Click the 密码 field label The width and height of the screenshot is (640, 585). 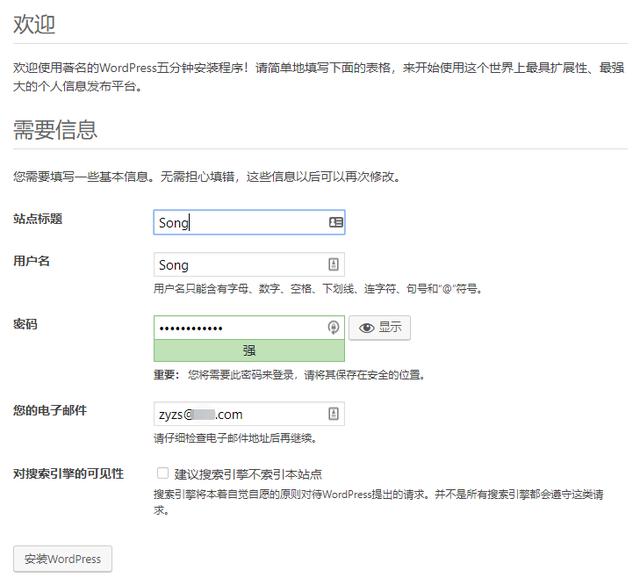click(x=25, y=325)
